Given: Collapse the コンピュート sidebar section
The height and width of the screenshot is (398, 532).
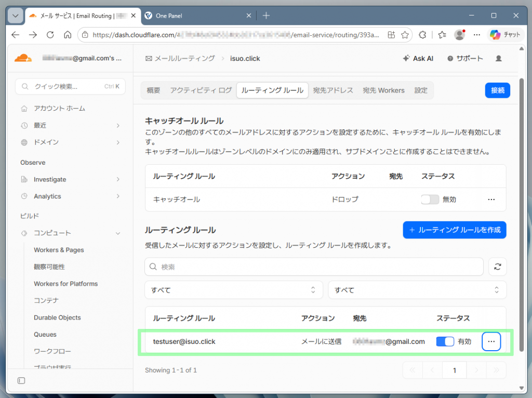Looking at the screenshot, I should pos(70,233).
